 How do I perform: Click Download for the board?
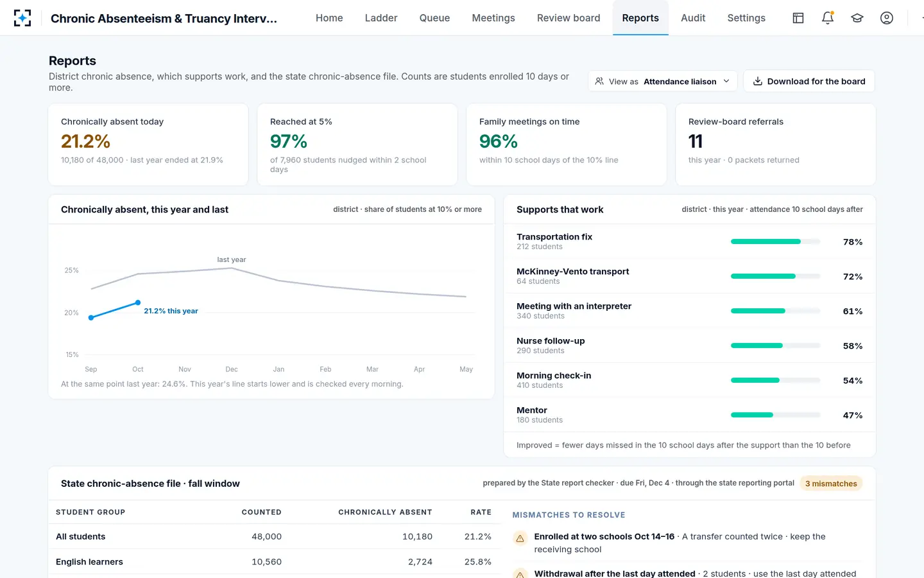tap(809, 81)
